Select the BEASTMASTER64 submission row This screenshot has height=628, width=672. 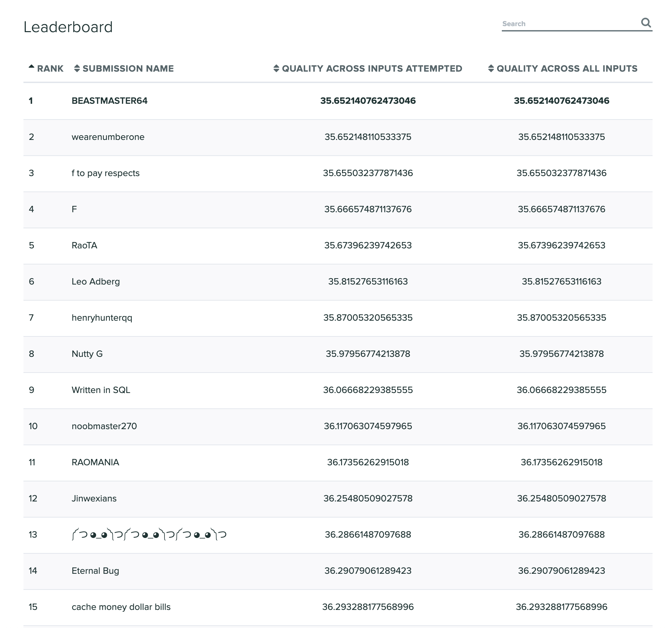point(110,101)
